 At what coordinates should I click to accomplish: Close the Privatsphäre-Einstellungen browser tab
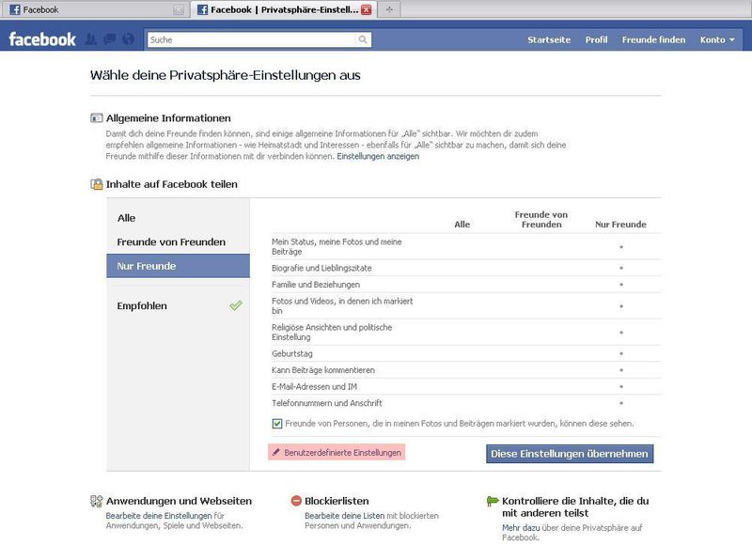pyautogui.click(x=367, y=9)
